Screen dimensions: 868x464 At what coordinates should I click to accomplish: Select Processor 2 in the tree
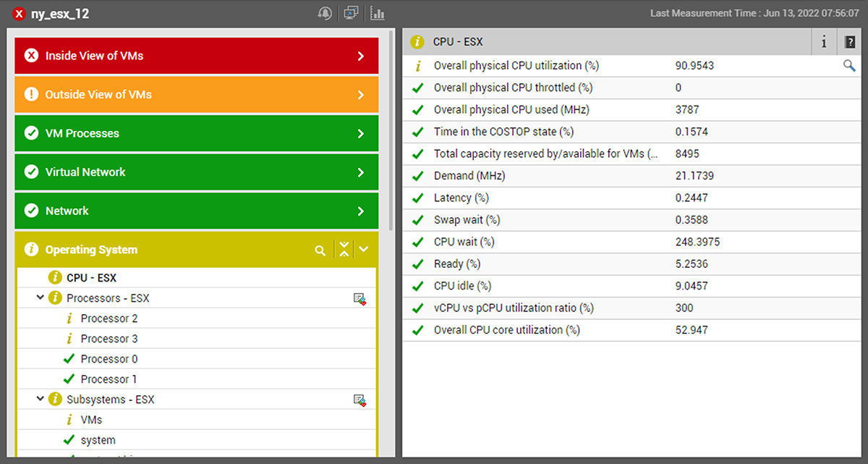pyautogui.click(x=109, y=319)
